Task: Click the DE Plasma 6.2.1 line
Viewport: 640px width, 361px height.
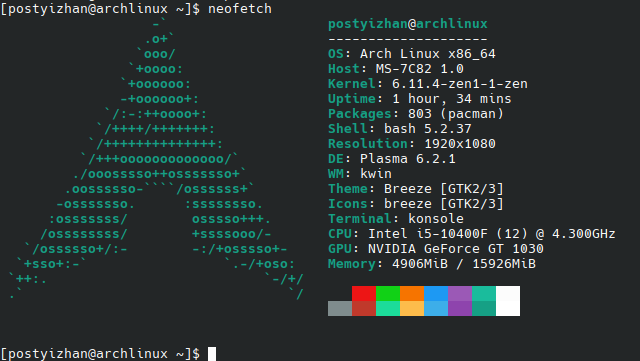Action: click(x=392, y=159)
